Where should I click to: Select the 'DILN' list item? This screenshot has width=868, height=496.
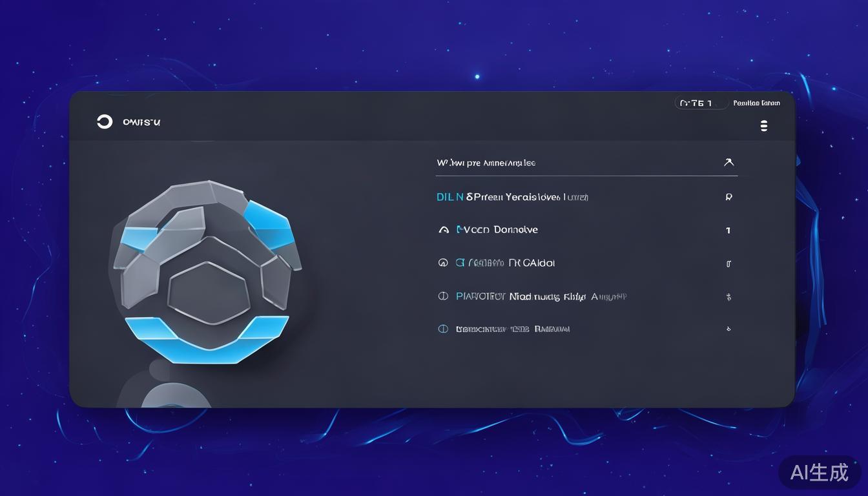pos(512,197)
